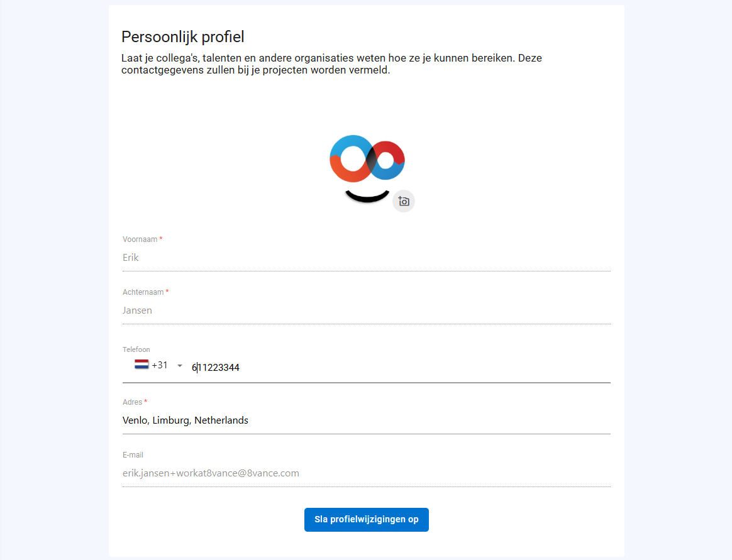Click the Telefoon label

point(136,349)
